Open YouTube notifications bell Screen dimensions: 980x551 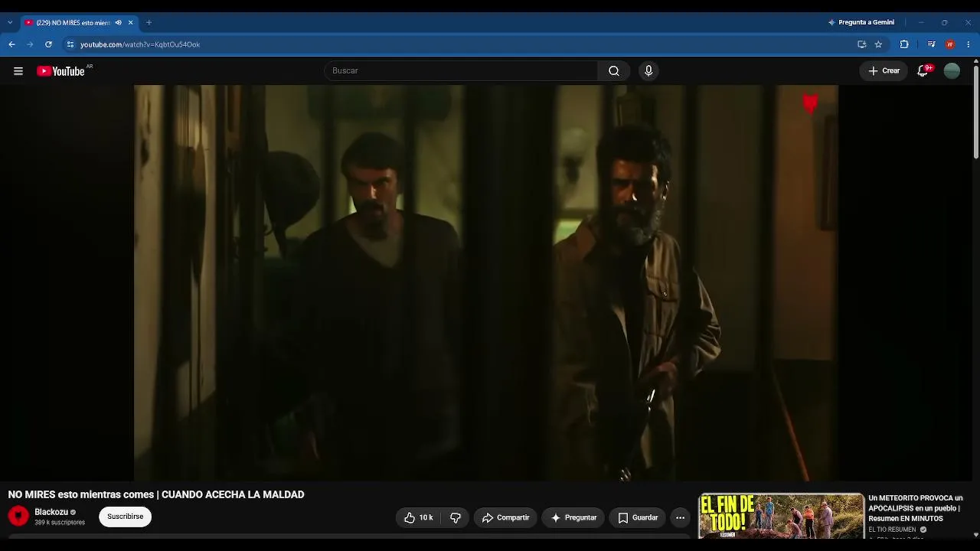click(923, 71)
